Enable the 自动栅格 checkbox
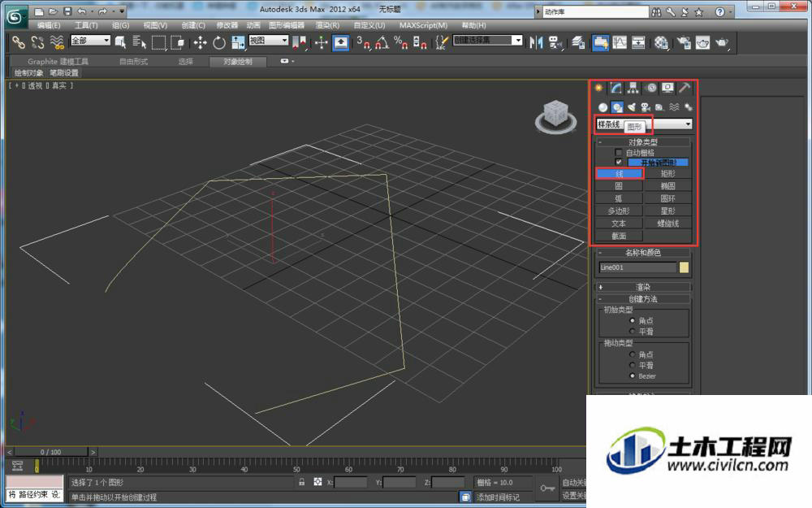 pyautogui.click(x=618, y=153)
